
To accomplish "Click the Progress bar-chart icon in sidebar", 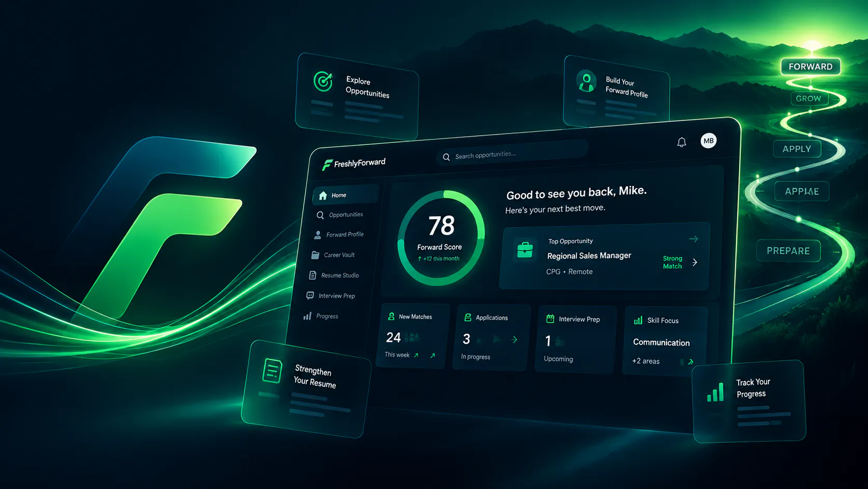I will (307, 316).
